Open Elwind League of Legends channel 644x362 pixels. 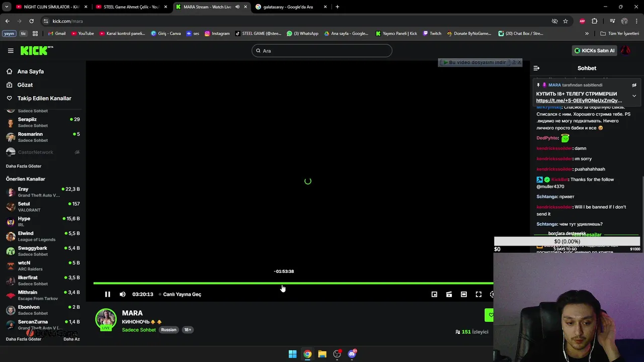pos(43,236)
